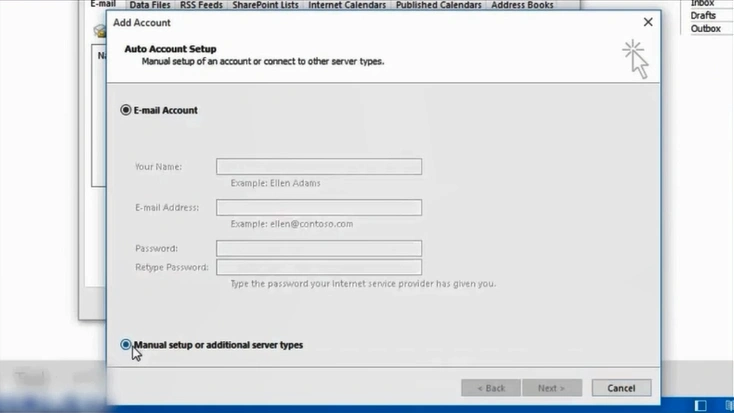The width and height of the screenshot is (734, 413).
Task: Click the setup wizard cursor icon
Action: click(635, 59)
